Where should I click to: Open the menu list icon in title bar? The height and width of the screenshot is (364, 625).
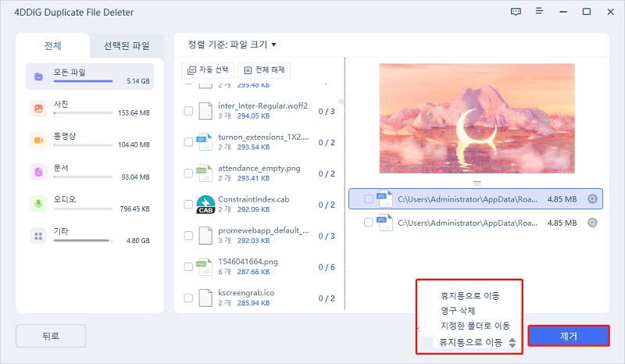(x=539, y=11)
